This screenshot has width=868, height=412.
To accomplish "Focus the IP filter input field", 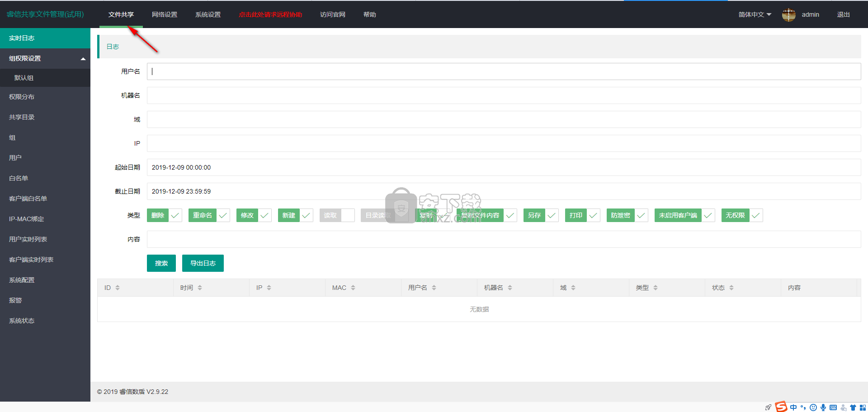I will coord(504,143).
